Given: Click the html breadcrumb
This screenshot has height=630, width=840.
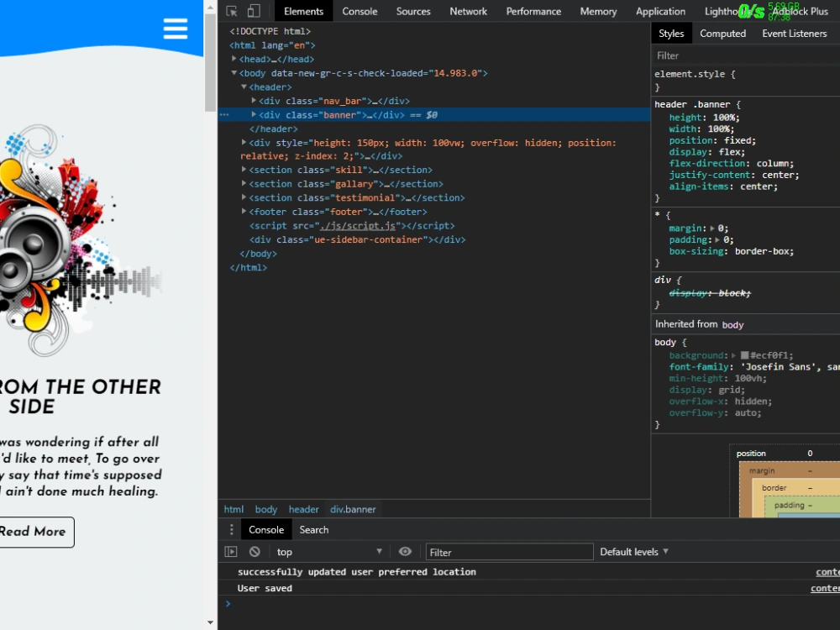Looking at the screenshot, I should 234,510.
